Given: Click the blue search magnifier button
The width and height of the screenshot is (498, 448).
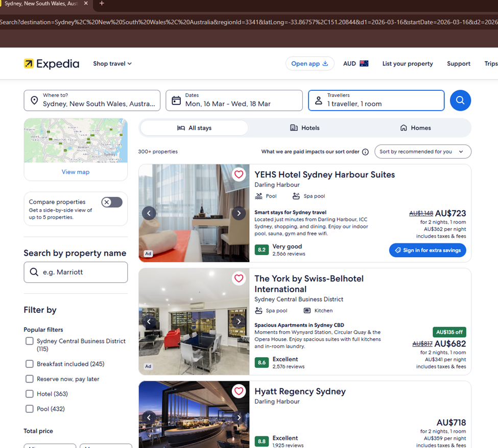Looking at the screenshot, I should click(460, 101).
